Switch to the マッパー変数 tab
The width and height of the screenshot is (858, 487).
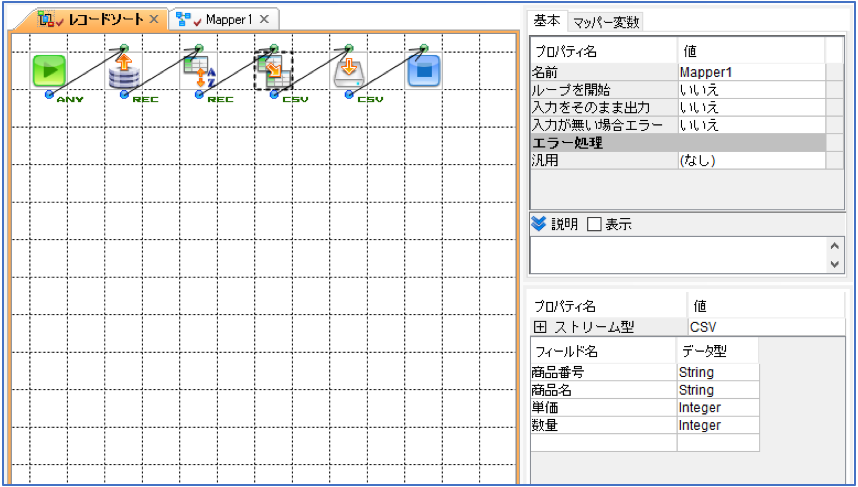(606, 22)
